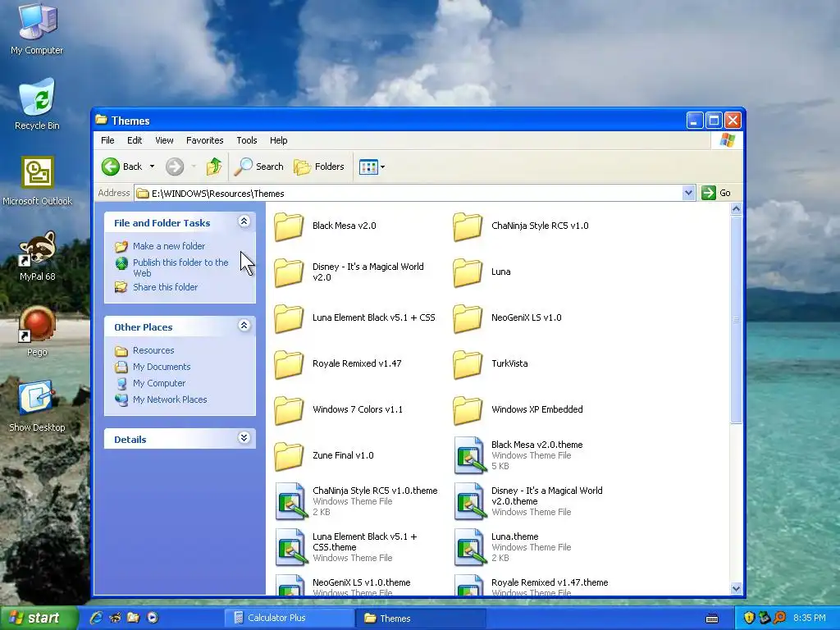Screen dimensions: 840x630
Task: Switch to Calculator Plus taskbar button
Action: [288, 618]
